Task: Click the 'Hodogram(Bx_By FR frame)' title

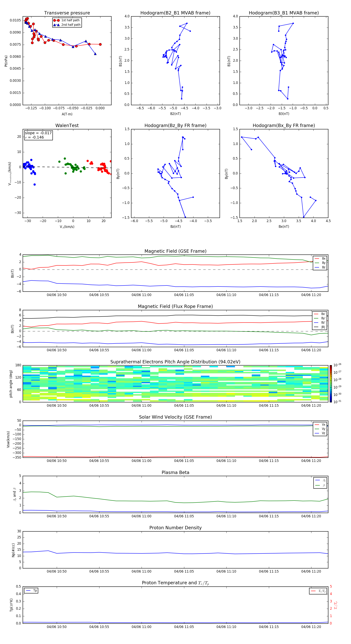Action: point(284,125)
